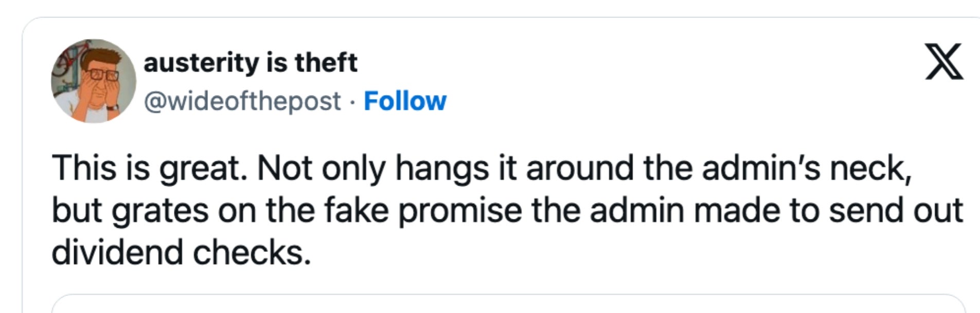Click the word "dividend" in the tweet

[x=117, y=252]
